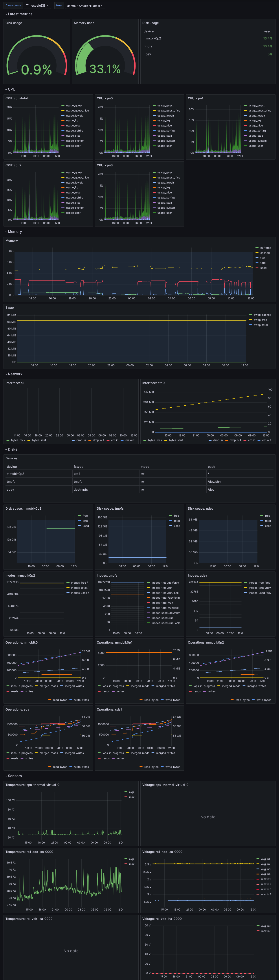Click the Data source variable label

tap(13, 5)
